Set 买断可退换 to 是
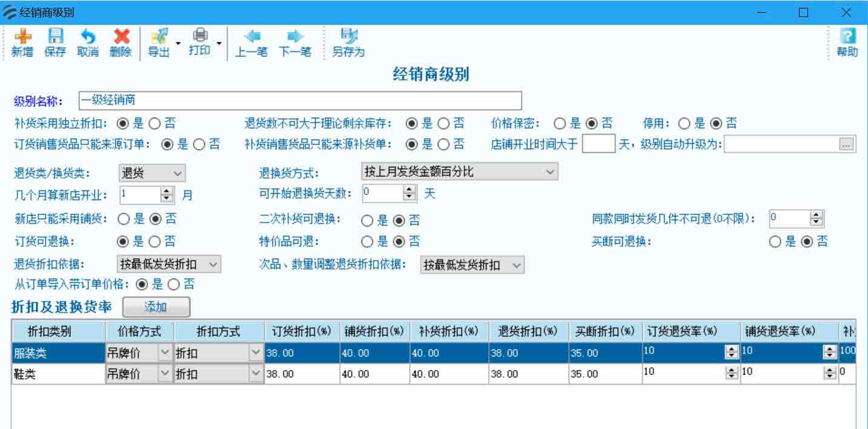The image size is (868, 429). [775, 242]
